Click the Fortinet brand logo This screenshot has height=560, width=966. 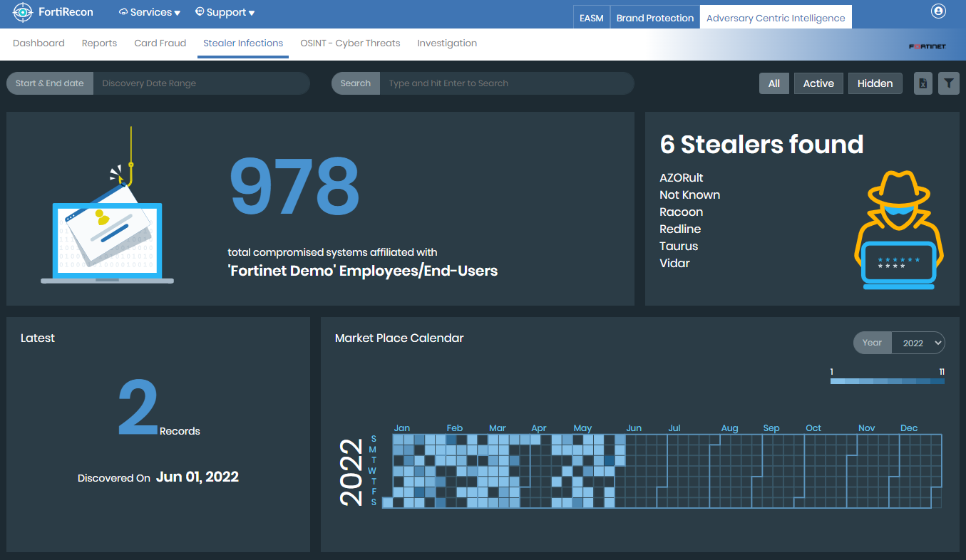pos(927,46)
